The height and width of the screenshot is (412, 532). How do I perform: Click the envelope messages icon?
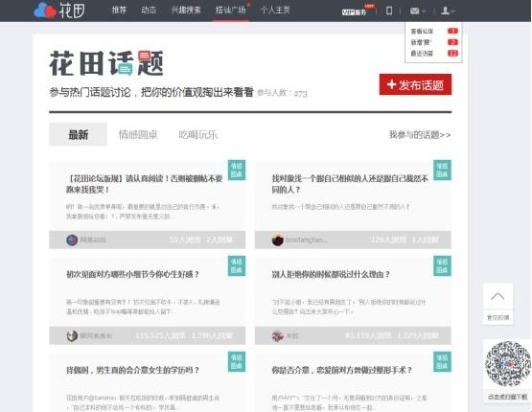coord(414,11)
